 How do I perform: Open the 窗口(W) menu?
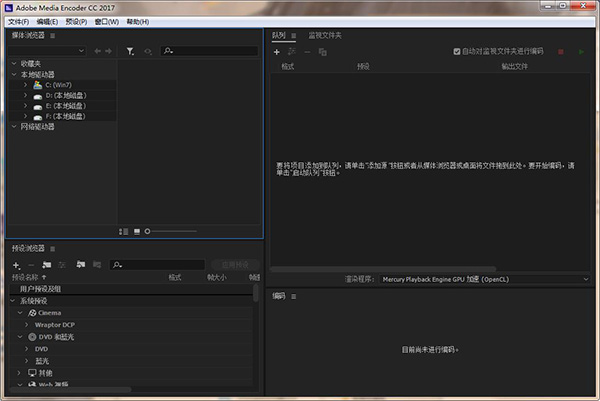[107, 22]
